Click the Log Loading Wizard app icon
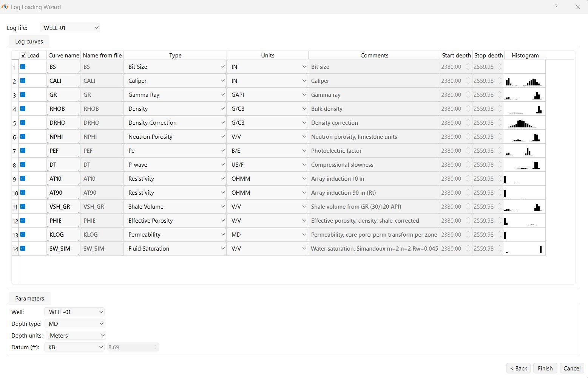This screenshot has width=588, height=378. [5, 7]
